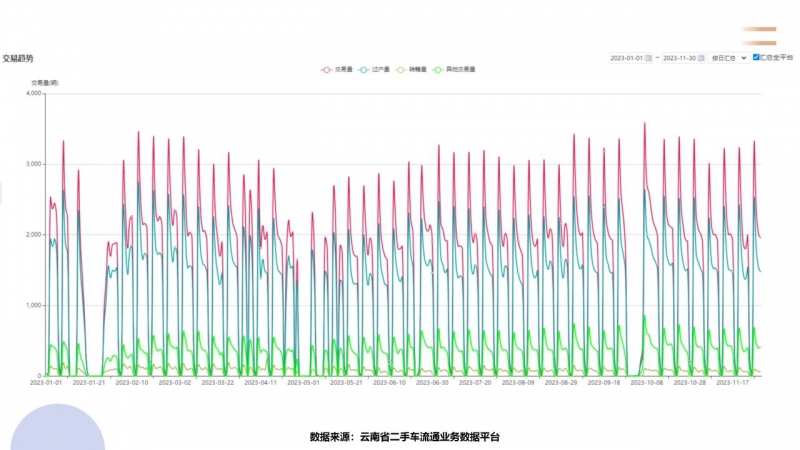
Task: Click the 1,000 y-axis value
Action: tap(33, 306)
